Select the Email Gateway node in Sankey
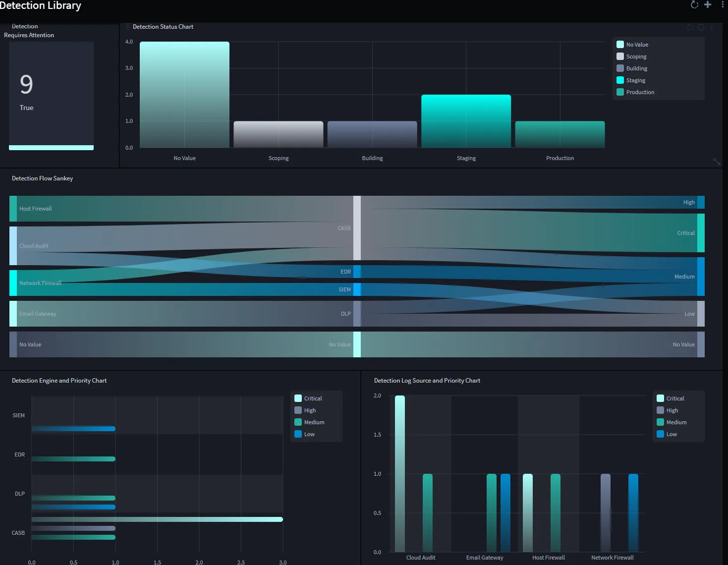 click(13, 314)
